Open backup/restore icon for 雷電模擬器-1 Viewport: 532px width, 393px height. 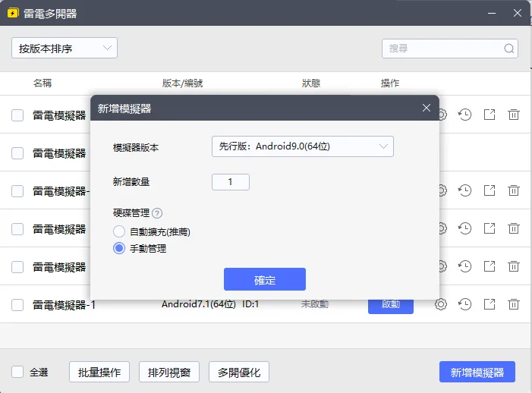coord(464,304)
